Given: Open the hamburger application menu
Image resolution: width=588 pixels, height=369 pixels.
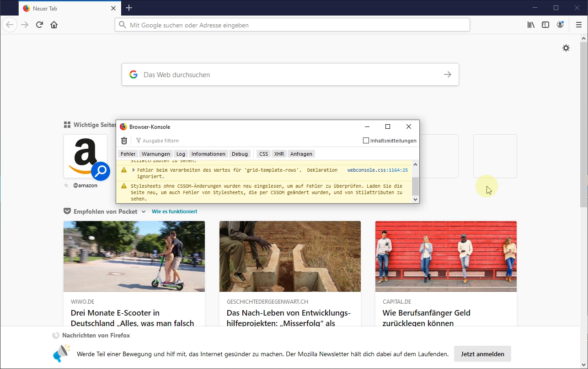Looking at the screenshot, I should click(x=578, y=25).
